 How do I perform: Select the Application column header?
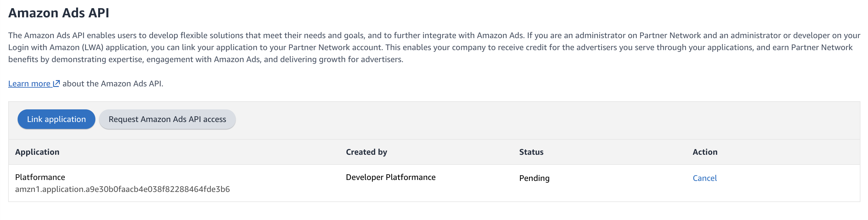tap(37, 152)
